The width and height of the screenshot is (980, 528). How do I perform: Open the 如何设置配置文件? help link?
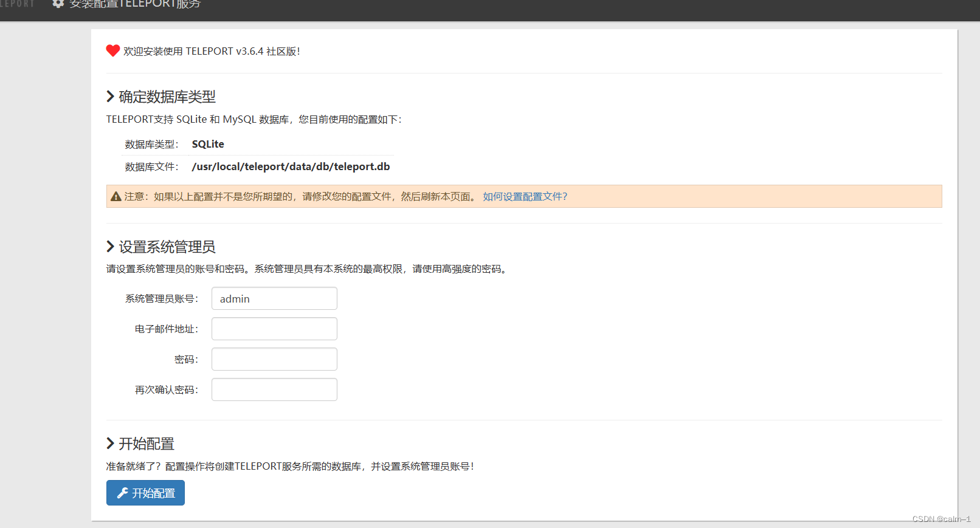coord(525,196)
